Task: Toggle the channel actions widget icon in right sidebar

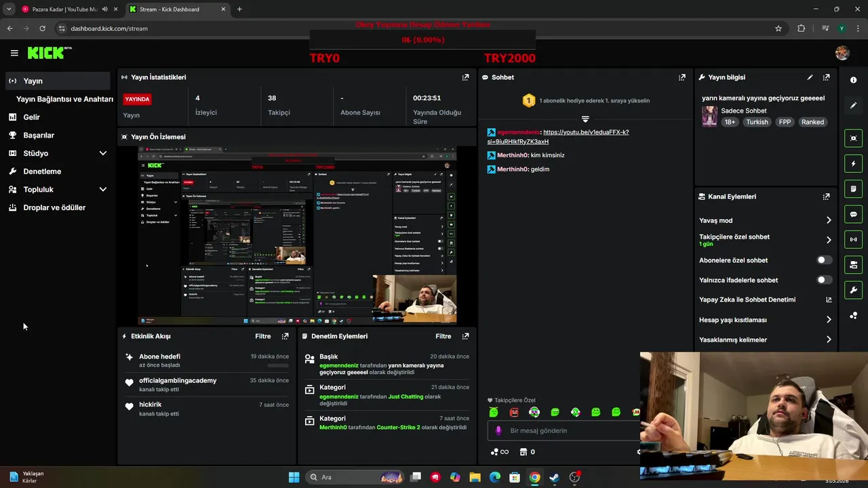Action: 853,264
